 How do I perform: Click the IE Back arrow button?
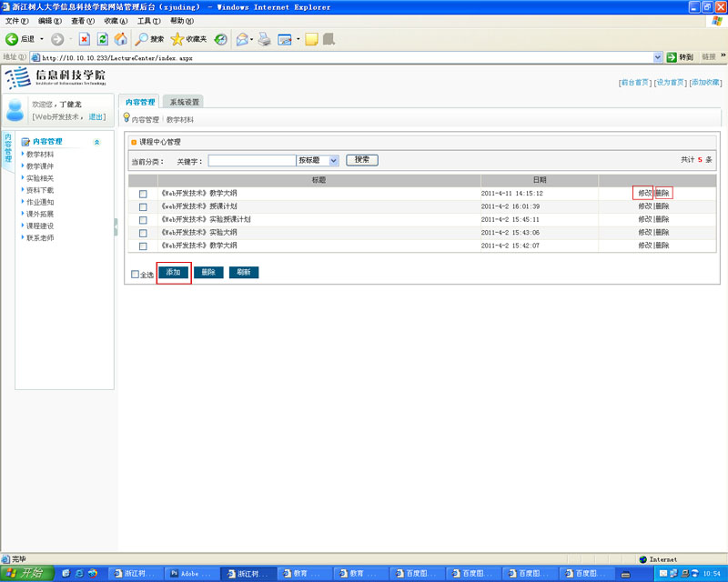[x=13, y=39]
